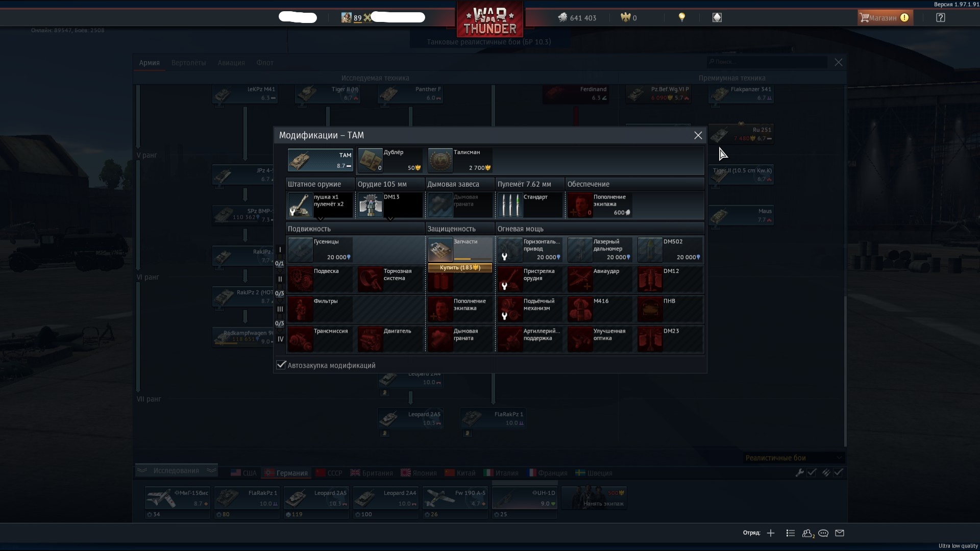This screenshot has width=980, height=551.
Task: Click the Артиллерийская поддержка modification icon
Action: pyautogui.click(x=510, y=339)
